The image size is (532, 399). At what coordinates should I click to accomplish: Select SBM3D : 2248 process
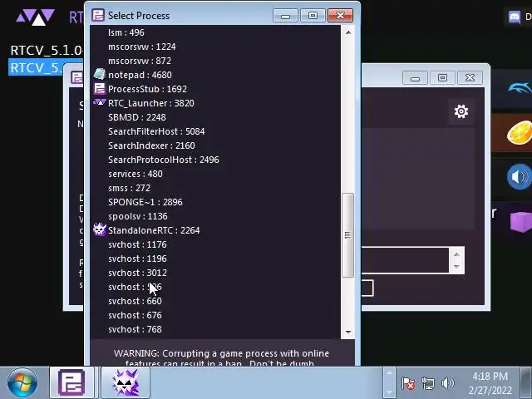coord(136,117)
